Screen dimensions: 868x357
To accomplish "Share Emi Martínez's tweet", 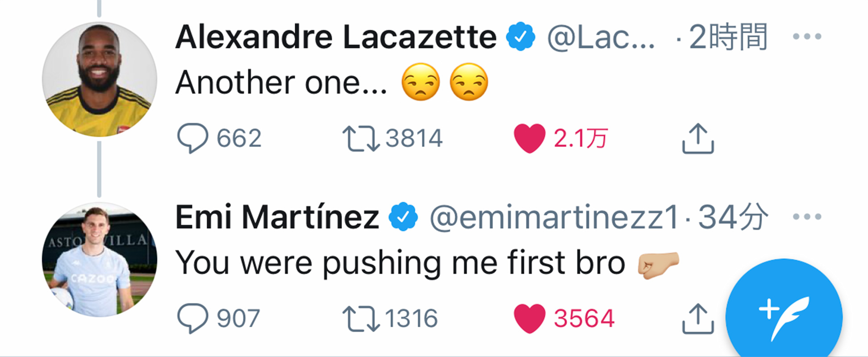I will coord(698,319).
